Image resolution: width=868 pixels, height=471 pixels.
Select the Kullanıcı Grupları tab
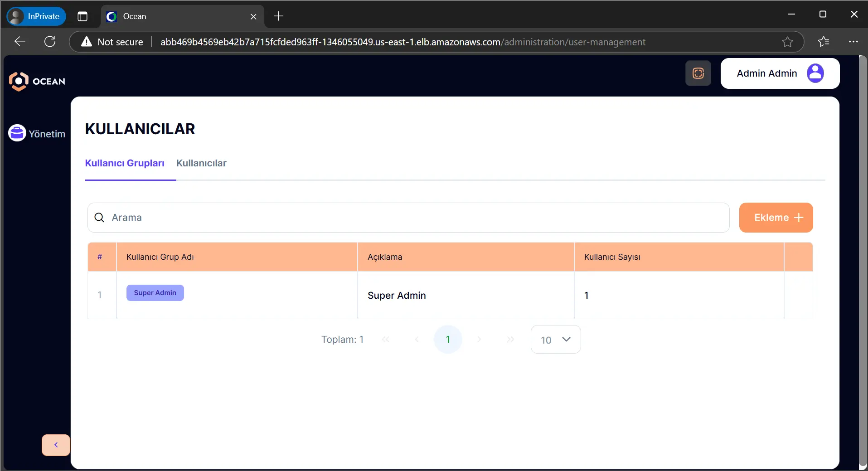click(124, 163)
